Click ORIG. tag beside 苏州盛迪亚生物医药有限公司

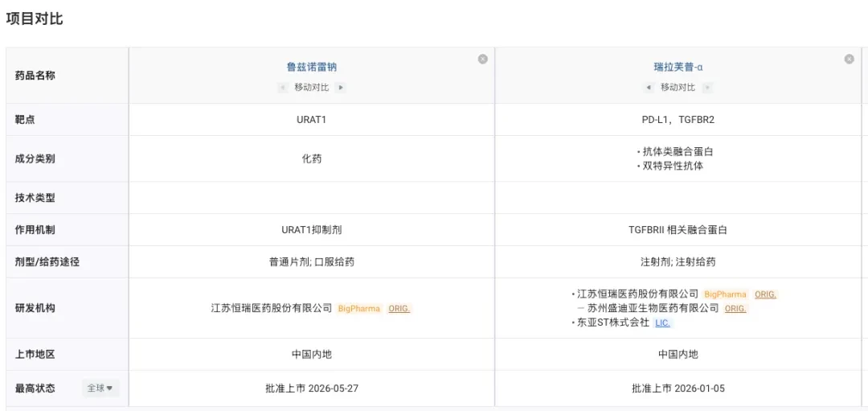click(735, 309)
